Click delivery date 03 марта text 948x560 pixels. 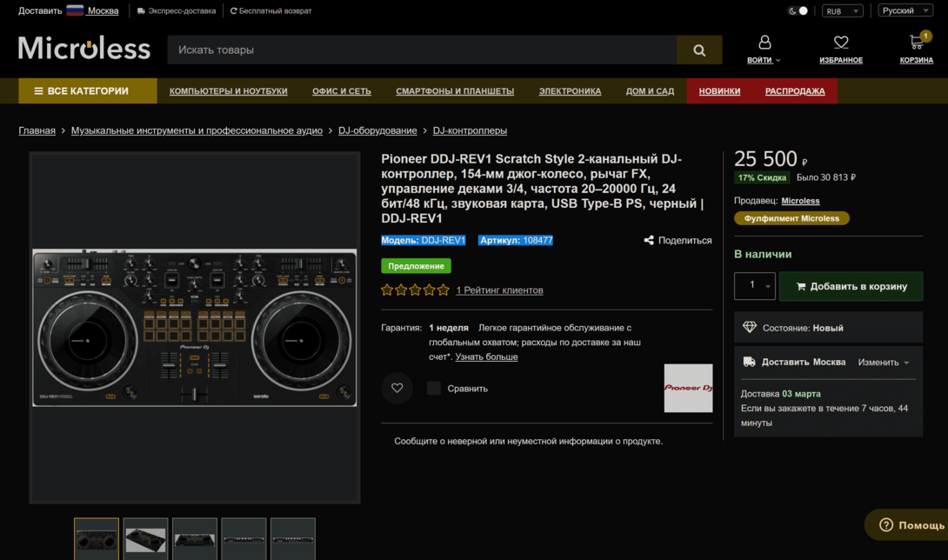tap(801, 394)
